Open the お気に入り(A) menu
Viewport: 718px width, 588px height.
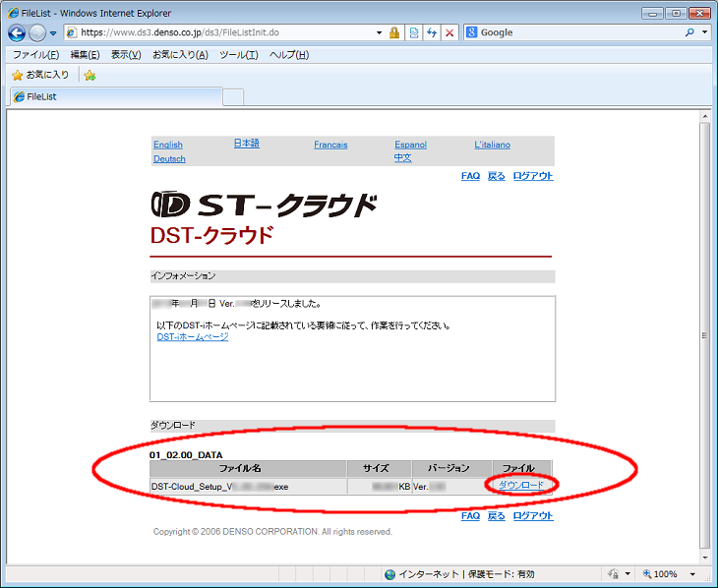[x=180, y=55]
